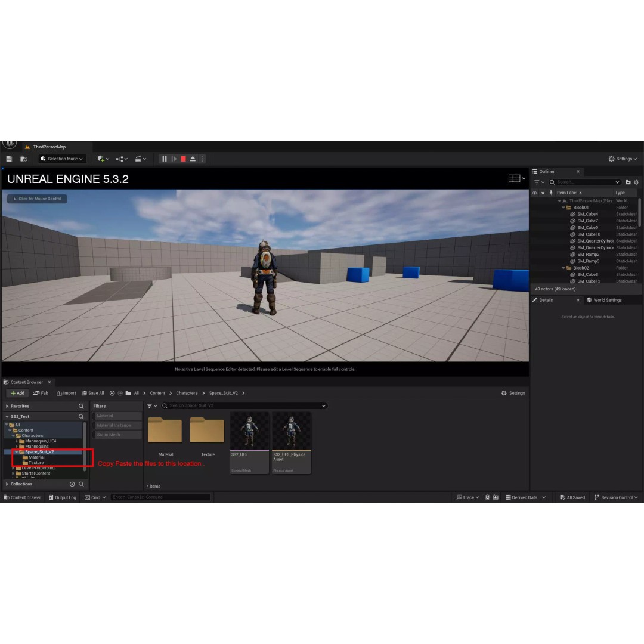Open the Blueprints toolbar menu icon
644x644 pixels.
coord(122,159)
